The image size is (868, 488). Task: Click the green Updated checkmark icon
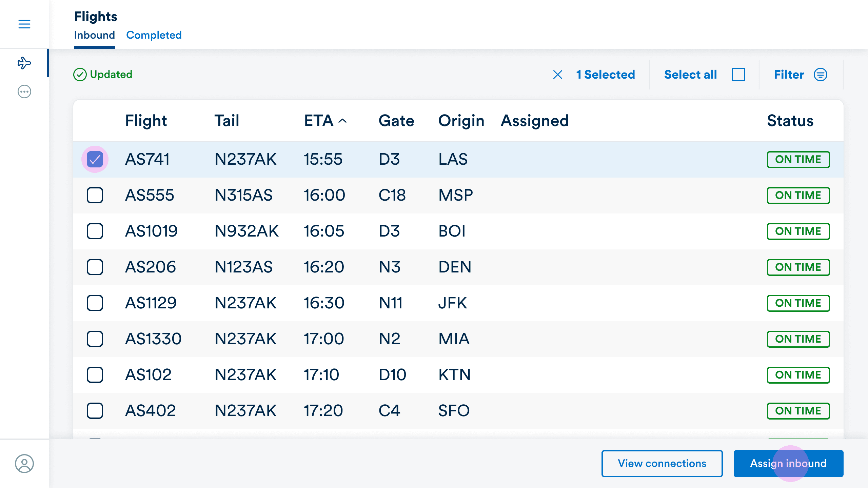coord(80,75)
